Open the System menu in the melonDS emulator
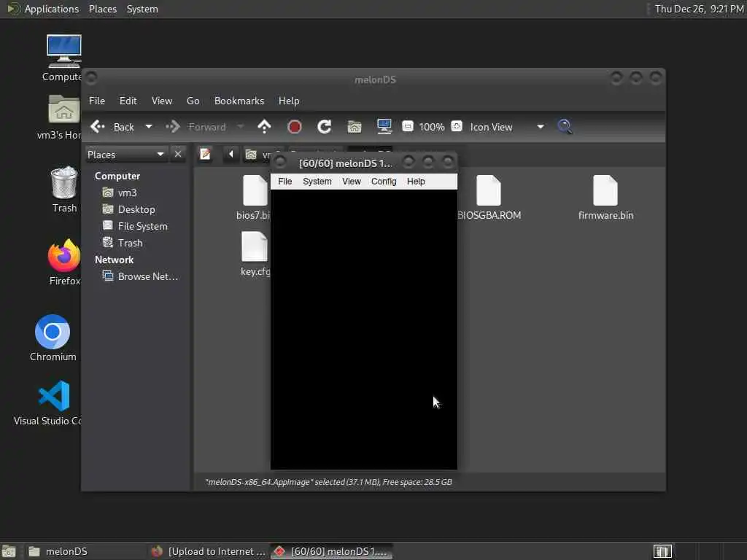 coord(317,182)
